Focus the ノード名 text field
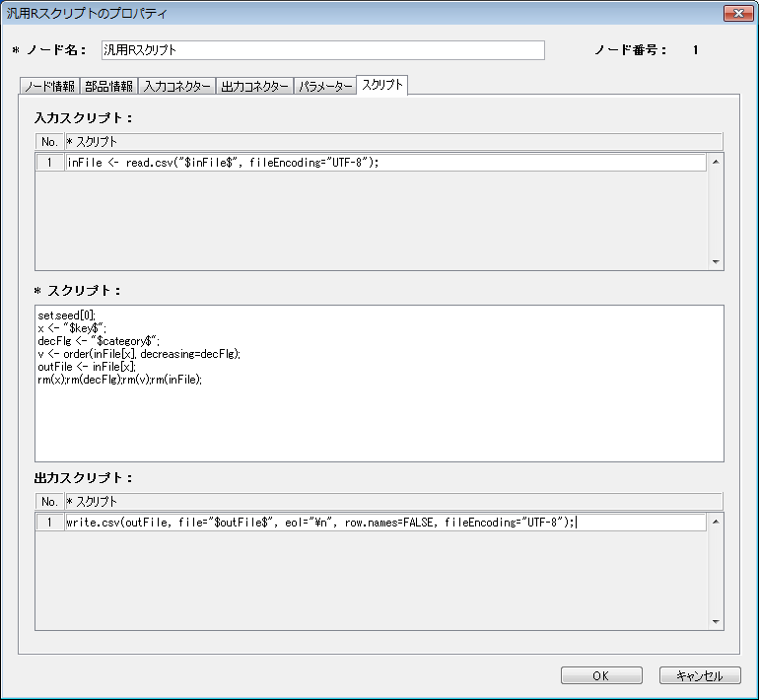This screenshot has width=759, height=700. coord(321,50)
